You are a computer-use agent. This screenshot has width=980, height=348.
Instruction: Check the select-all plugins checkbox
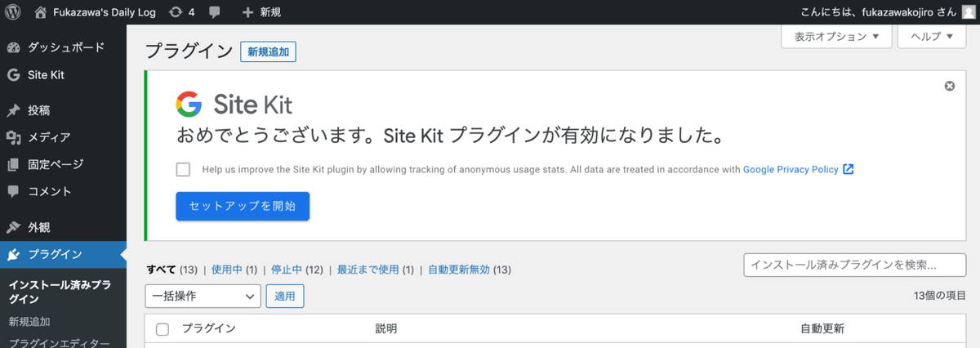162,329
